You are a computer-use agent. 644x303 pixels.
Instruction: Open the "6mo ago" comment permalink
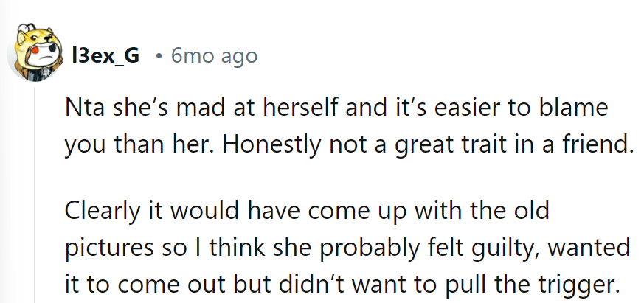214,55
